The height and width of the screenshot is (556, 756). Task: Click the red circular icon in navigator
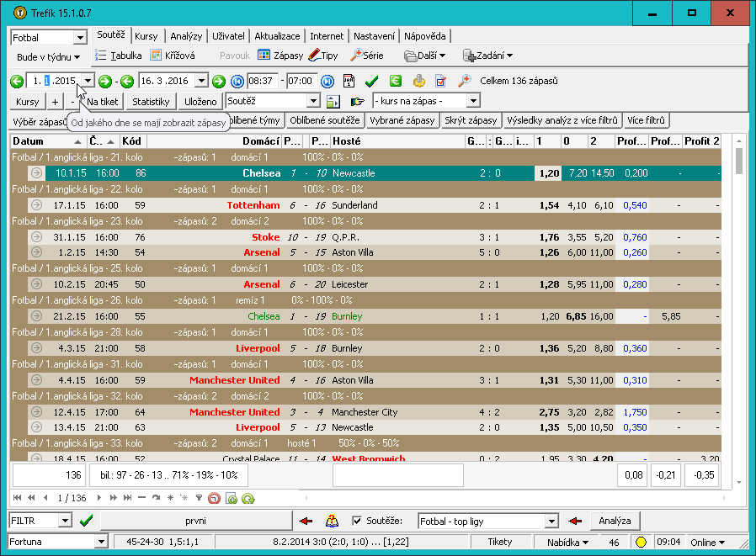(214, 498)
